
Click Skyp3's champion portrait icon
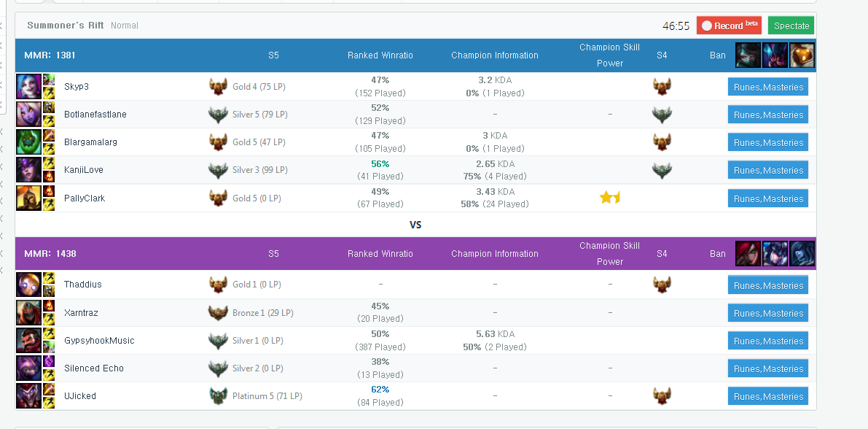click(28, 87)
